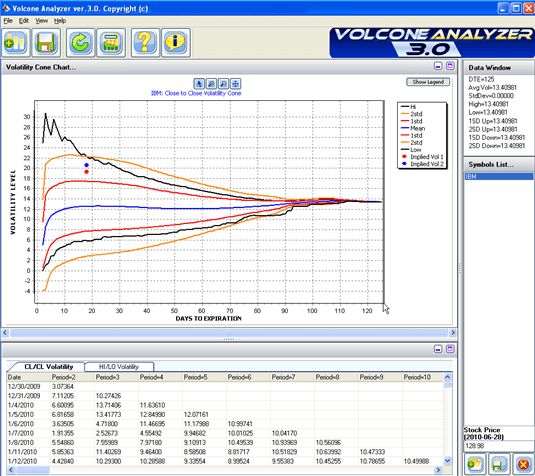Click the StdDev=0.00000 entry
Viewport: 535px width, 476px height.
491,96
